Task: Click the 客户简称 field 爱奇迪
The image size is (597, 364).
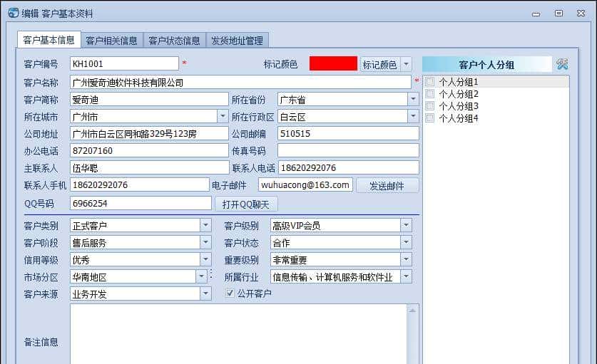Action: click(x=149, y=99)
